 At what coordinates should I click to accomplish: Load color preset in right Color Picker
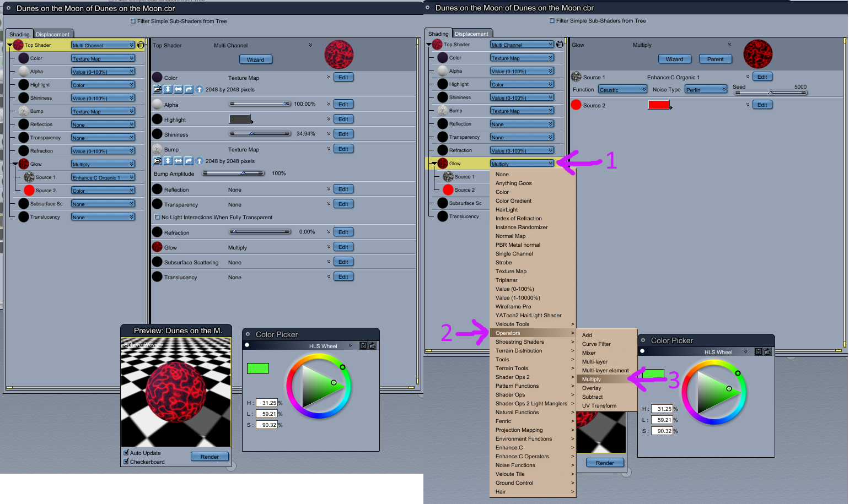767,351
